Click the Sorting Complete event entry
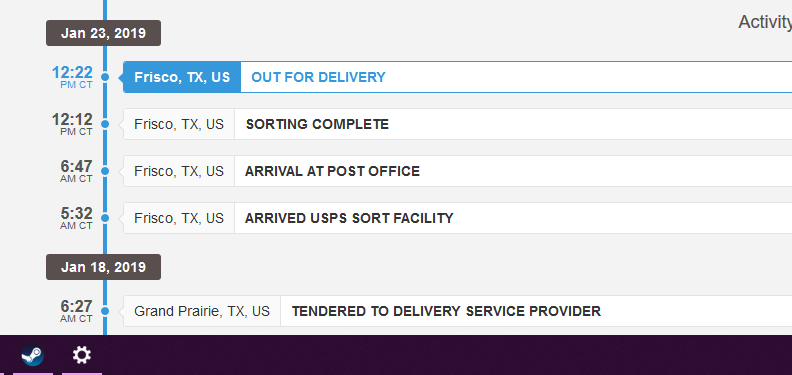The image size is (792, 375). click(457, 124)
